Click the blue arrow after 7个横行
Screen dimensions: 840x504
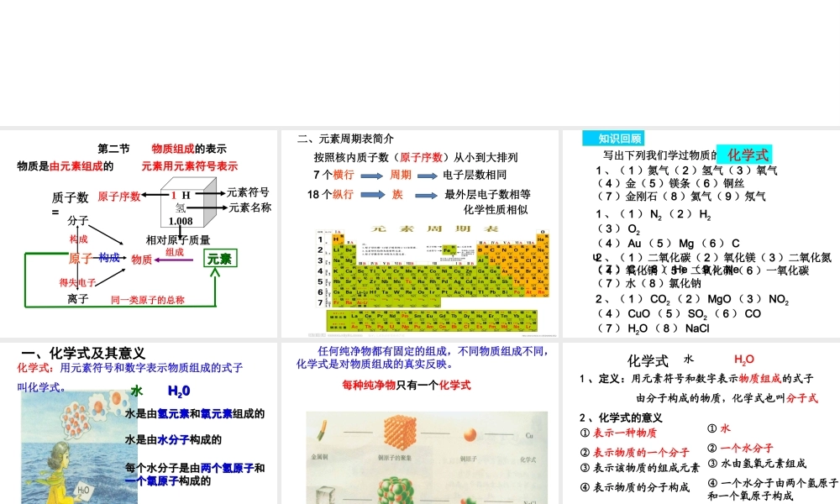[372, 176]
